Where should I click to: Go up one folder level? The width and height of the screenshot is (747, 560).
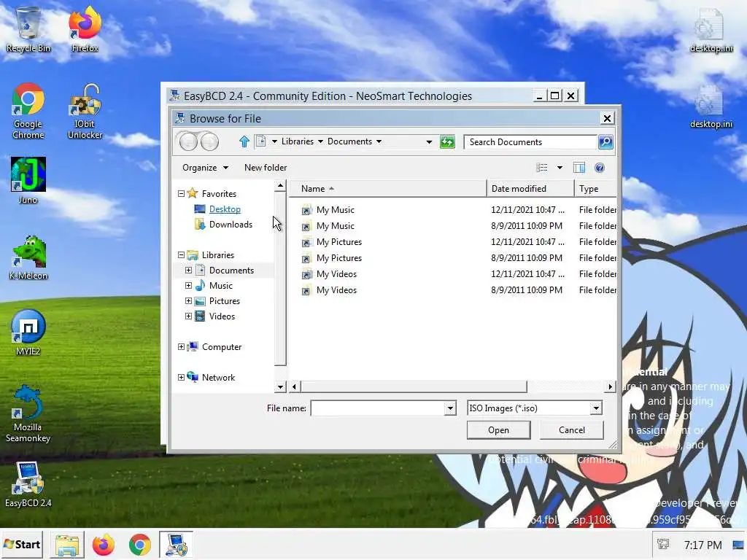click(244, 141)
